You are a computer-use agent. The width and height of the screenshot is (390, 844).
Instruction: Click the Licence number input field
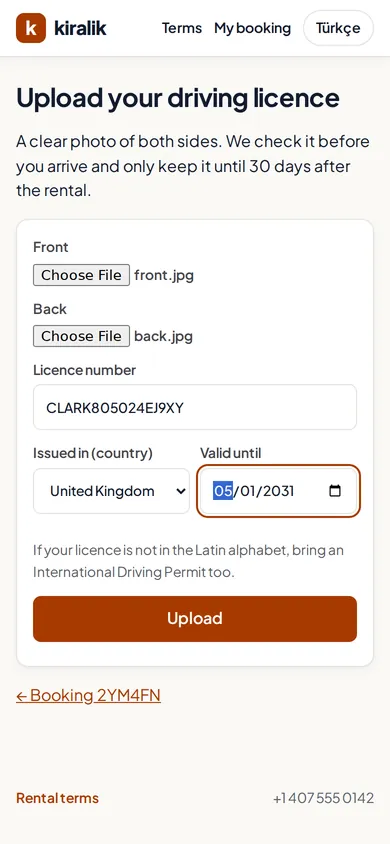tap(195, 407)
